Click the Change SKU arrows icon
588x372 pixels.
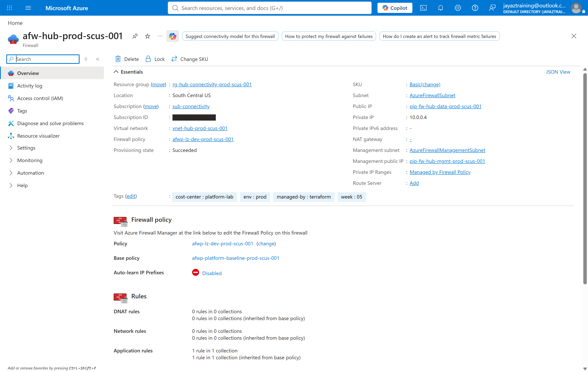click(174, 59)
